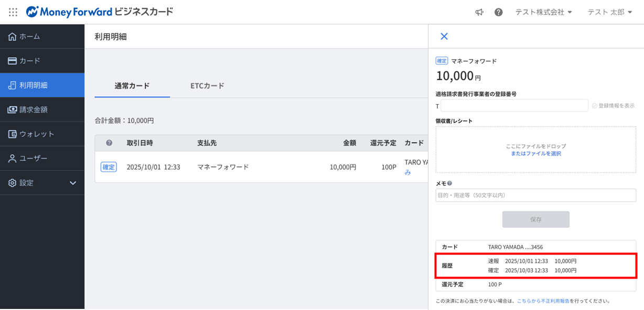Viewport: 644px width, 310px height.
Task: Open the テスト 太郎 user dropdown
Action: pyautogui.click(x=610, y=12)
